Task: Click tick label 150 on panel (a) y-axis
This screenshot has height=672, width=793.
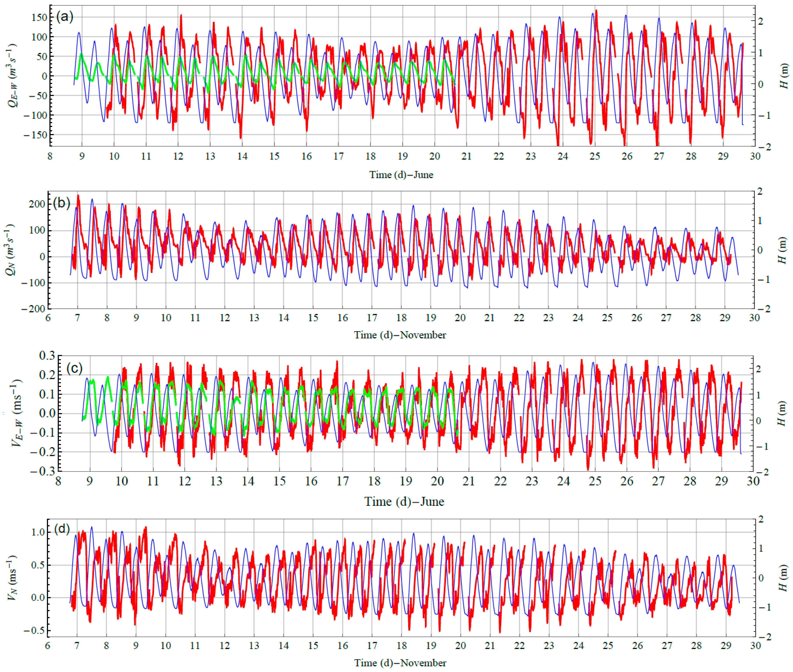Action: pyautogui.click(x=39, y=18)
